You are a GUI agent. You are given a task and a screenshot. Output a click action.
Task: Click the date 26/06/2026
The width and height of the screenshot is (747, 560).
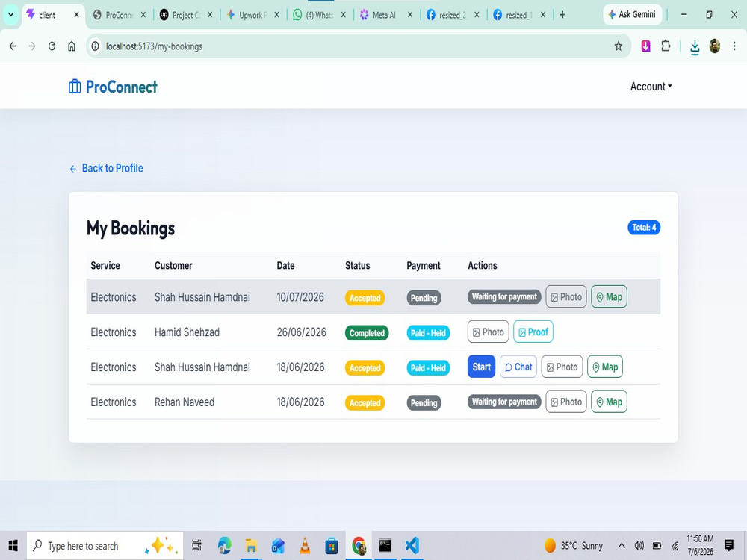[302, 332]
